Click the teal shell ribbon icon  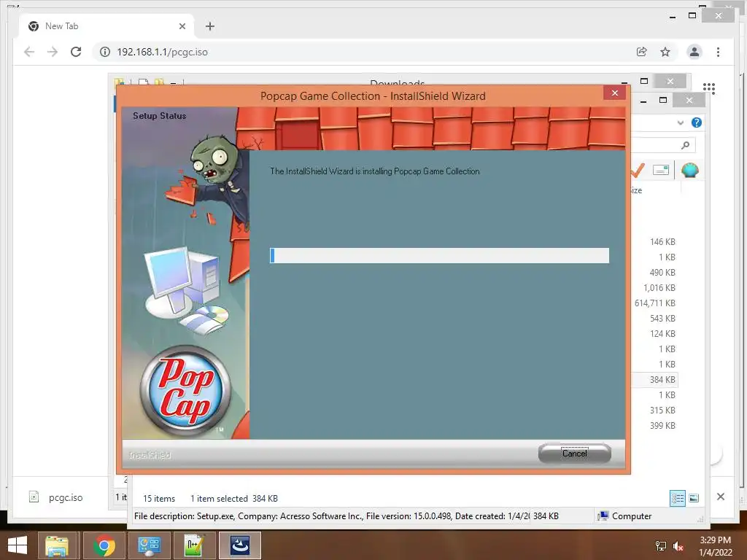[x=690, y=170]
